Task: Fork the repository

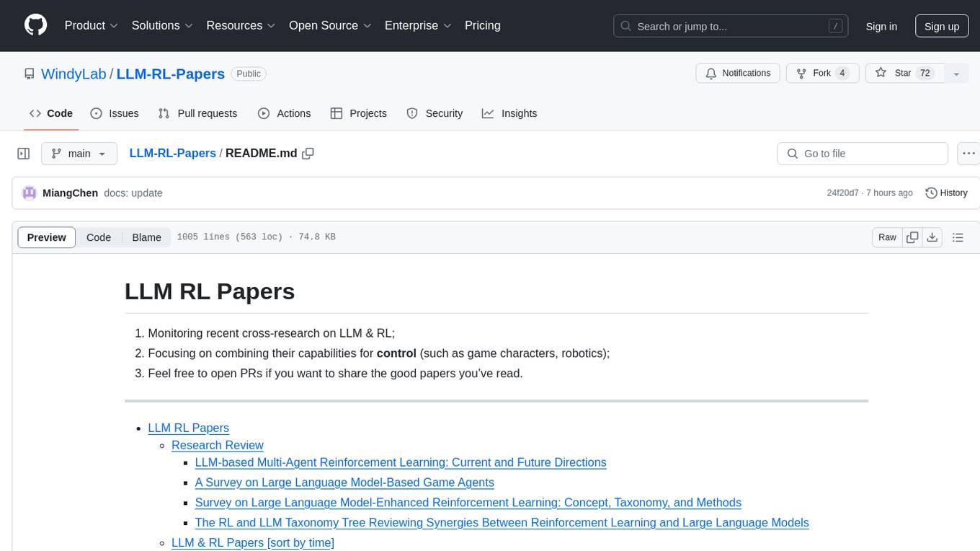Action: pos(821,74)
